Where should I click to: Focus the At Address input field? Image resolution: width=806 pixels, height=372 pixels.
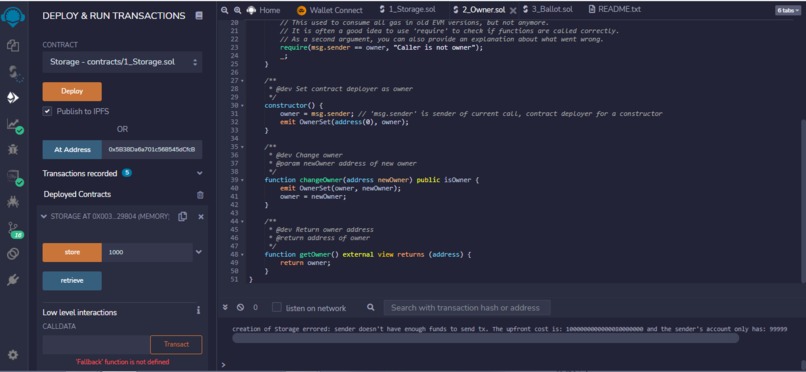(x=152, y=150)
